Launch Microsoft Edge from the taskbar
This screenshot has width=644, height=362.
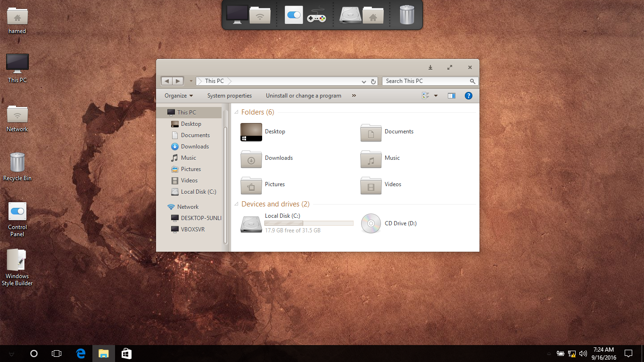tap(81, 354)
